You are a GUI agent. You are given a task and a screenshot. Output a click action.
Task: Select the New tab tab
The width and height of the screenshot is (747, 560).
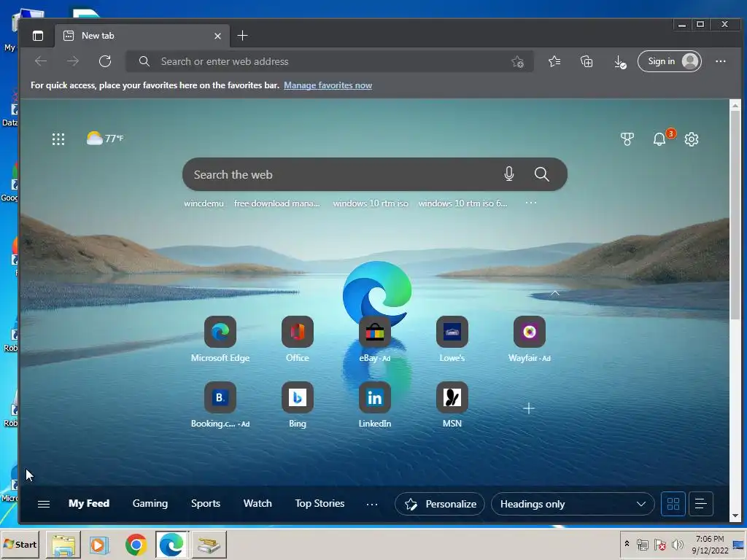[142, 36]
